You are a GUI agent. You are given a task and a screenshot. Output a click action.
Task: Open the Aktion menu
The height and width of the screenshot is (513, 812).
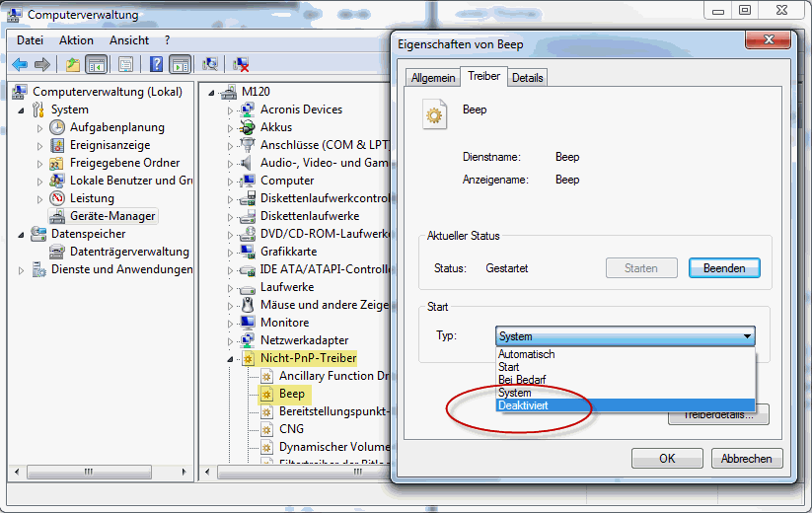pyautogui.click(x=76, y=40)
